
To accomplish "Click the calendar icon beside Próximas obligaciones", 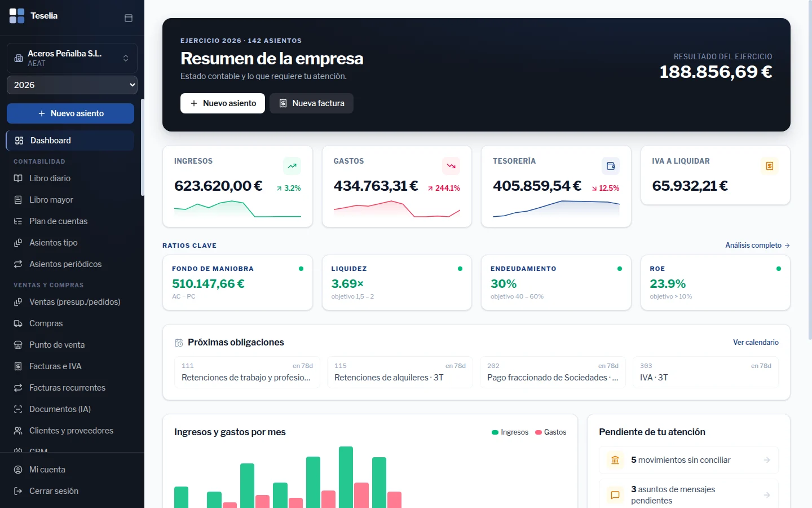I will click(x=179, y=343).
